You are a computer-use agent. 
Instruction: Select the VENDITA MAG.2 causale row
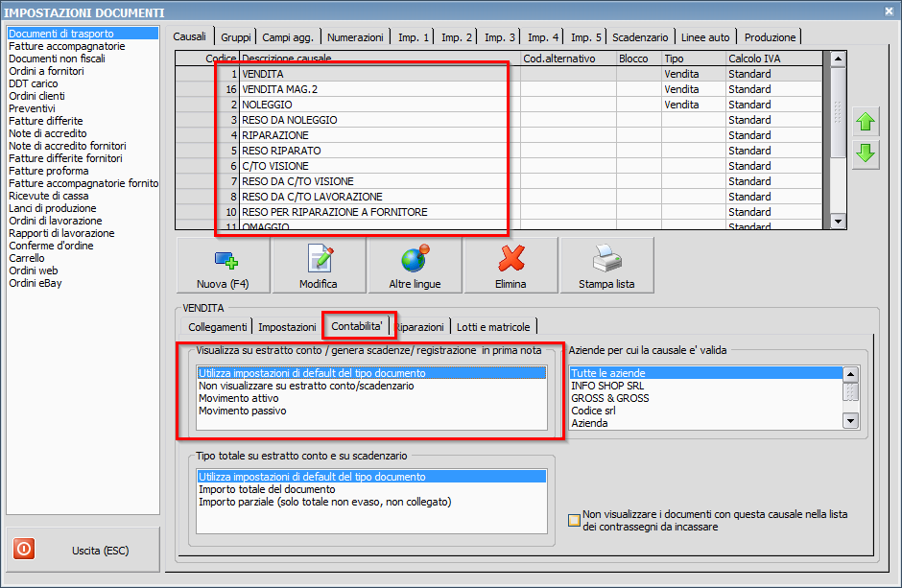(x=499, y=89)
